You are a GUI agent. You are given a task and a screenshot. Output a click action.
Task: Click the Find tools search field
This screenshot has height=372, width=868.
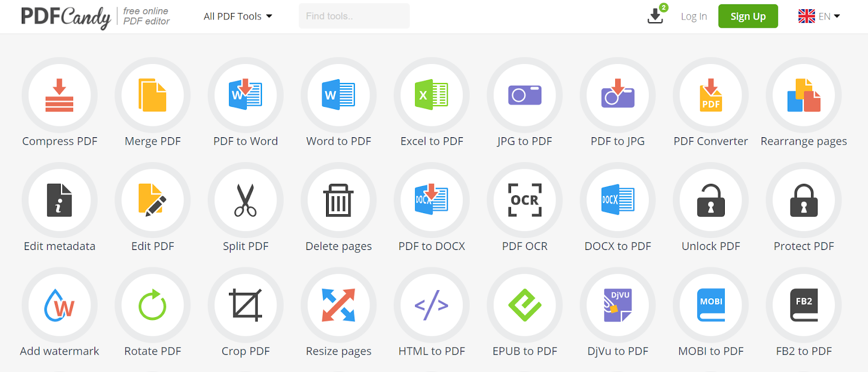coord(354,16)
